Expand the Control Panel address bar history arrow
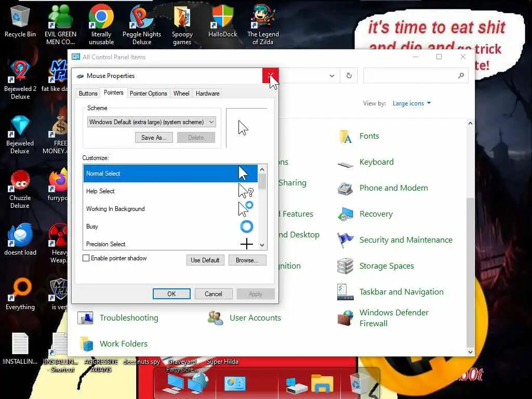Screen dimensions: 532x399 pyautogui.click(x=332, y=76)
